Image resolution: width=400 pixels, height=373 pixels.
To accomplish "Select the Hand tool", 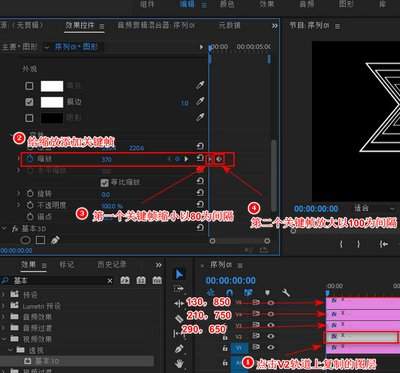I will coord(179,363).
